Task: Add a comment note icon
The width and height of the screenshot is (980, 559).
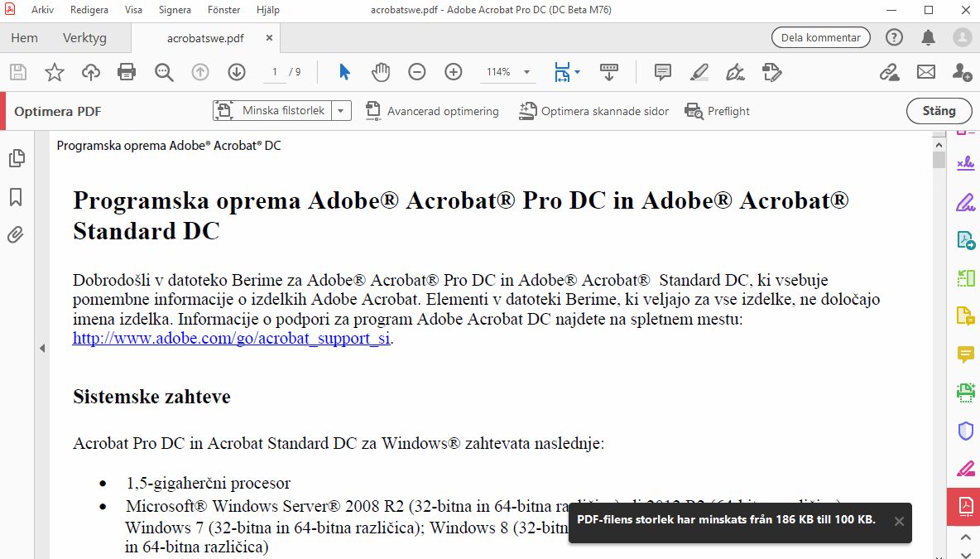Action: 662,73
